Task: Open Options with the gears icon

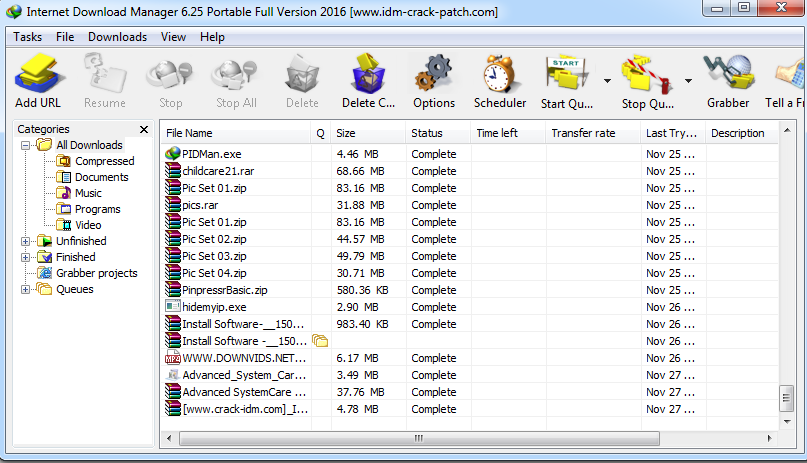Action: coord(434,74)
